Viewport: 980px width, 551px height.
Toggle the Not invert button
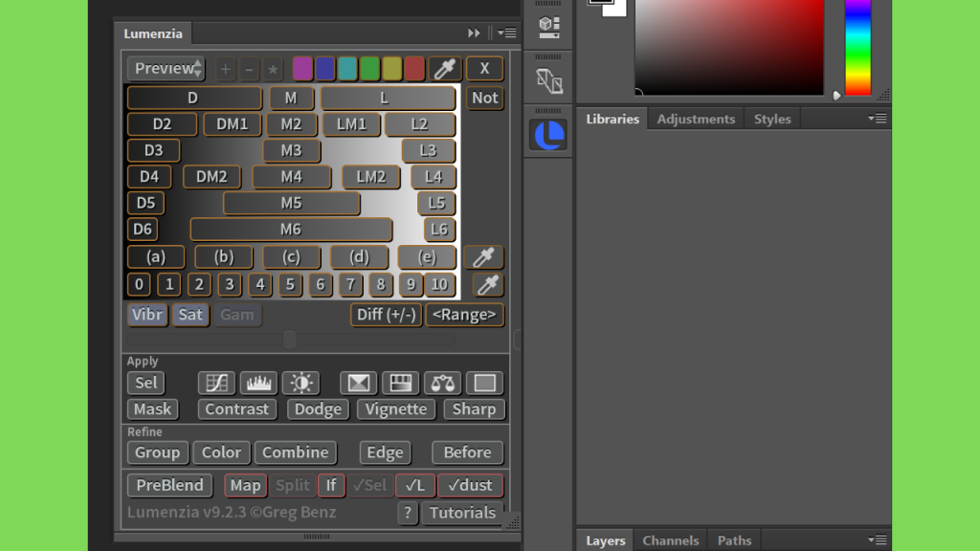click(484, 99)
